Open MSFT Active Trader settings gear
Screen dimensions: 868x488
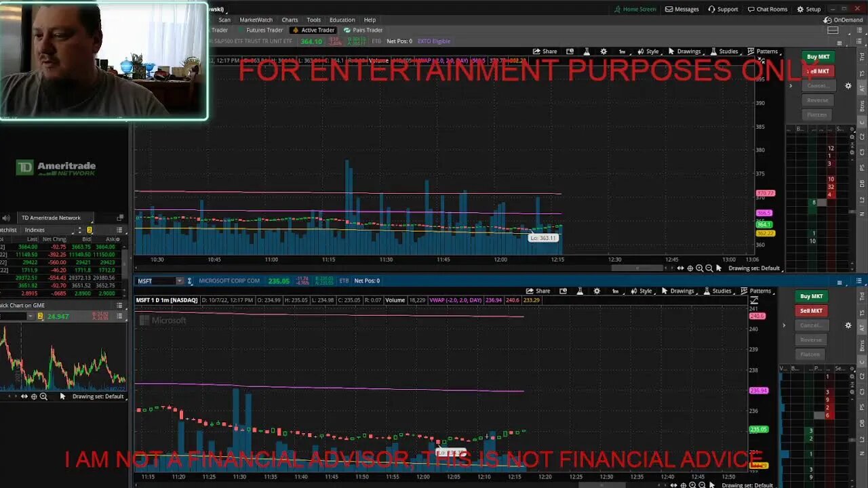pos(848,325)
